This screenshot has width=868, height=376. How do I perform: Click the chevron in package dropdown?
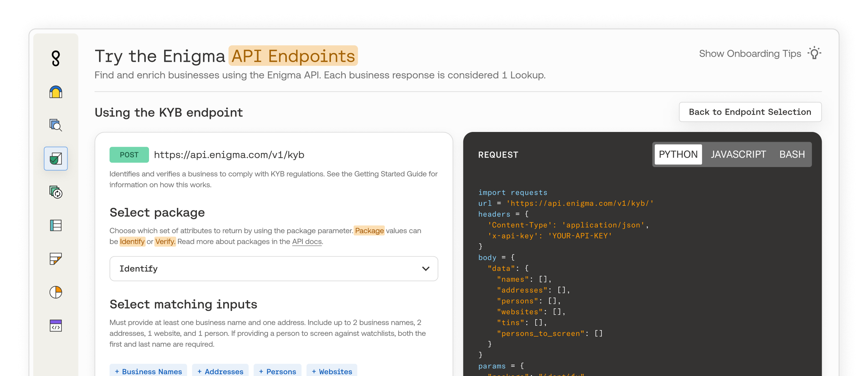click(x=426, y=269)
